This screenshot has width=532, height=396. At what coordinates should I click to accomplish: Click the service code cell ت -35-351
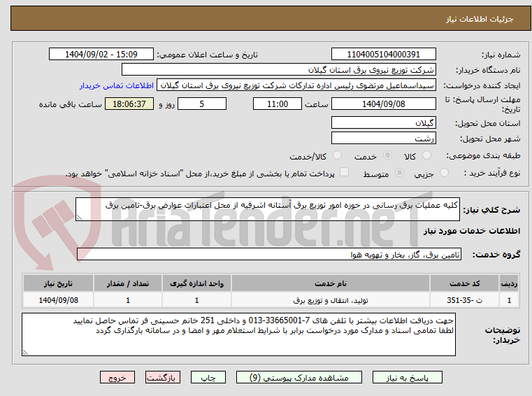[x=464, y=300]
